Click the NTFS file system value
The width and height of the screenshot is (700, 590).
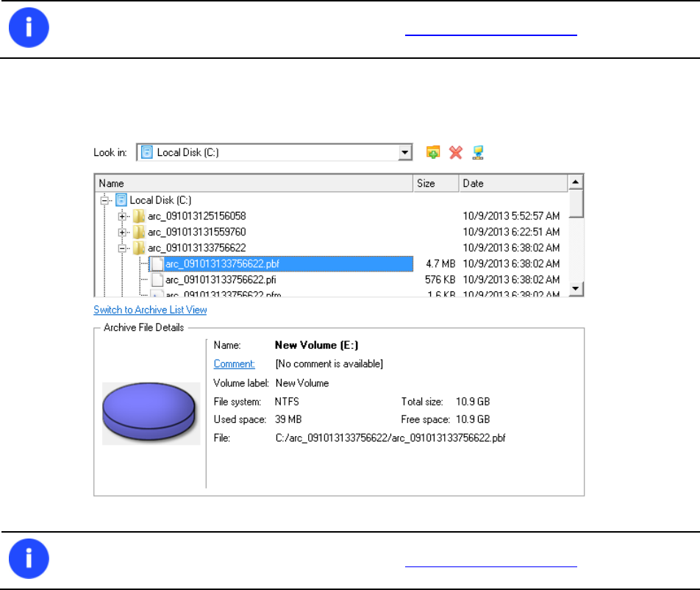click(287, 402)
